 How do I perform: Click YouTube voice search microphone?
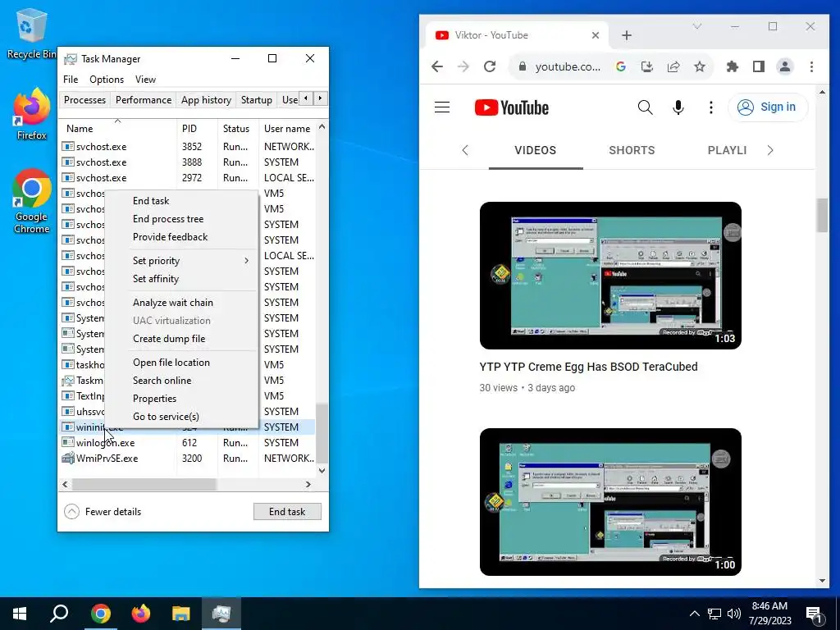coord(678,107)
